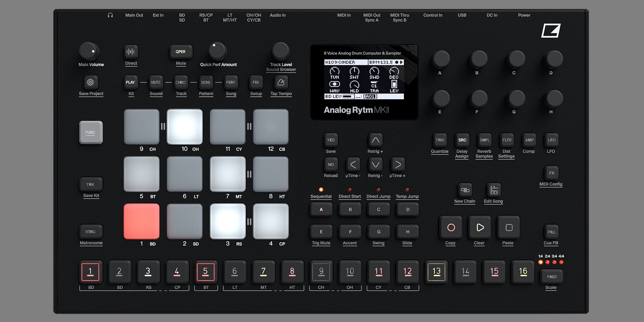Tap the SD pad 2
644x322 pixels.
185,221
